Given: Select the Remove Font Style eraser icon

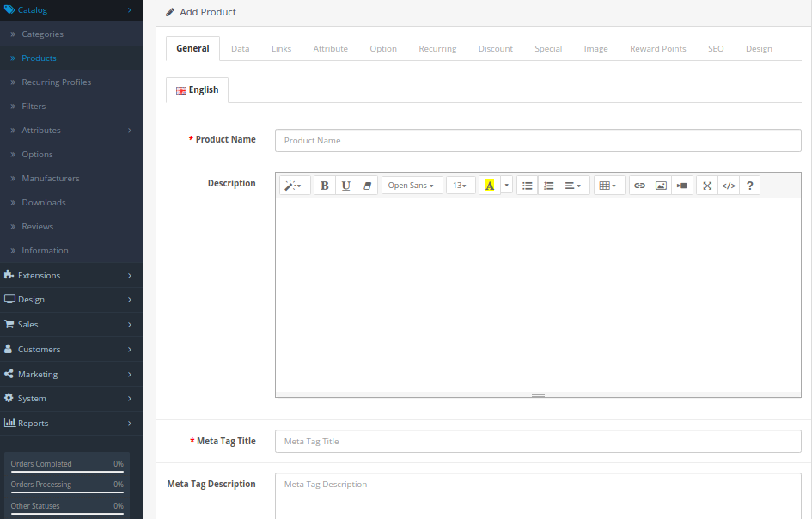Looking at the screenshot, I should [368, 185].
